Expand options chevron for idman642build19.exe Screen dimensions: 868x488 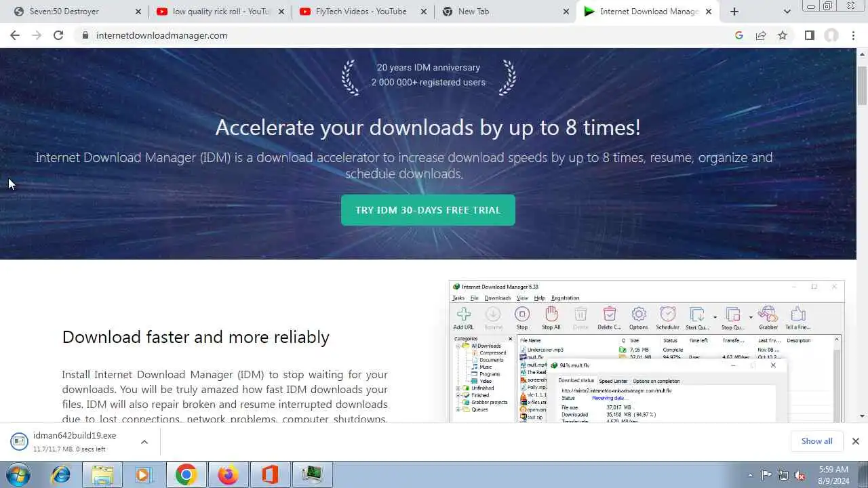click(144, 442)
